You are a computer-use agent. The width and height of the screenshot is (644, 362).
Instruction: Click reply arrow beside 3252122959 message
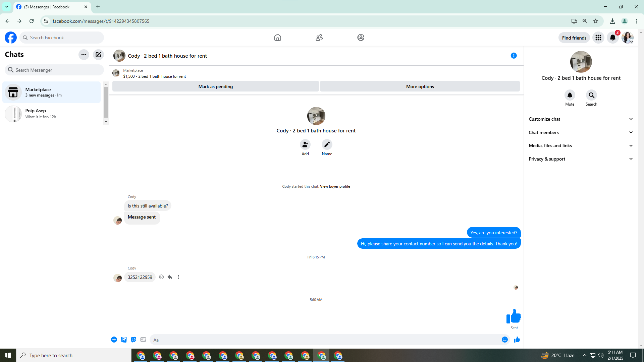(x=170, y=277)
